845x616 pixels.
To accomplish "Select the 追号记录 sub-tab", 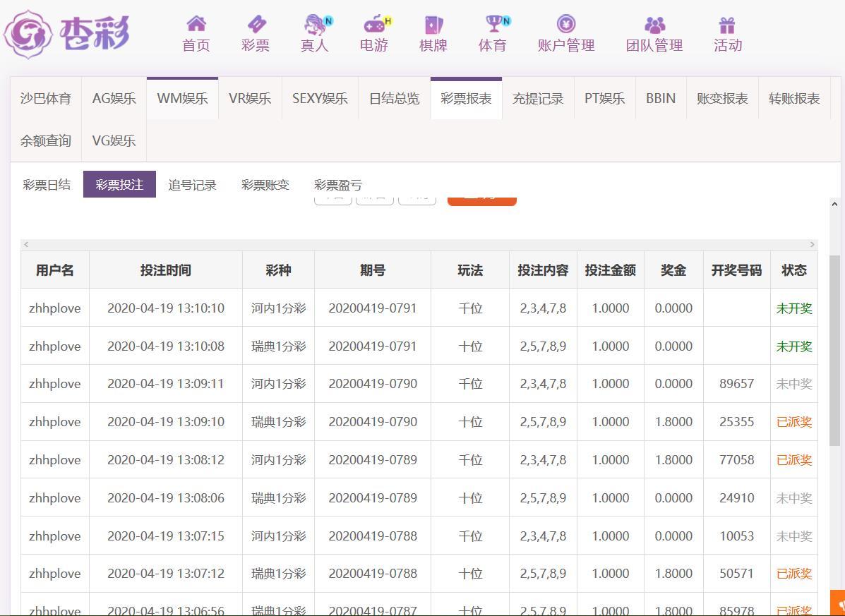I will [x=192, y=185].
